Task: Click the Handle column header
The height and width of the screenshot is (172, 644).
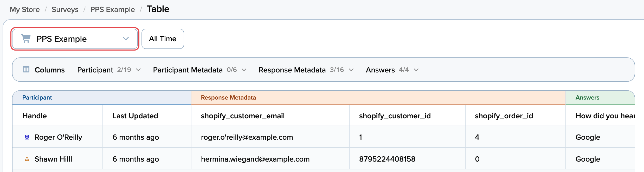Action: pyautogui.click(x=57, y=115)
